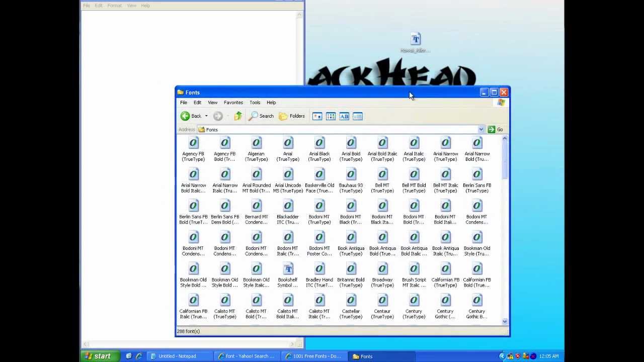Select the Broadway (TrueType) font
The width and height of the screenshot is (644, 362).
(x=382, y=276)
